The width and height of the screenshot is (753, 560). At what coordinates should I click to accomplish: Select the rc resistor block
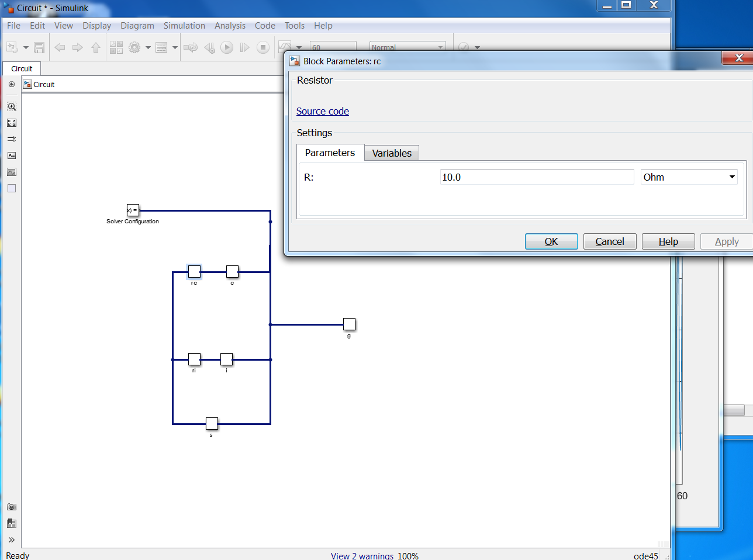194,271
